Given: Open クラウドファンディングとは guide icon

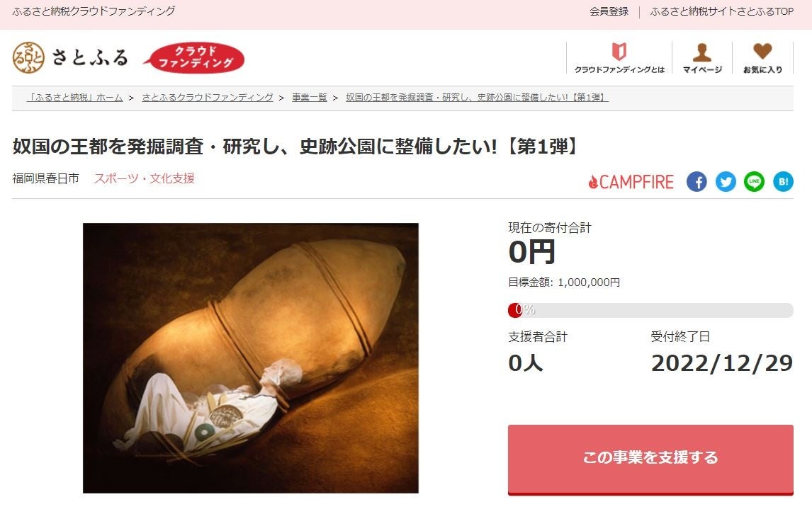Looking at the screenshot, I should [x=619, y=58].
